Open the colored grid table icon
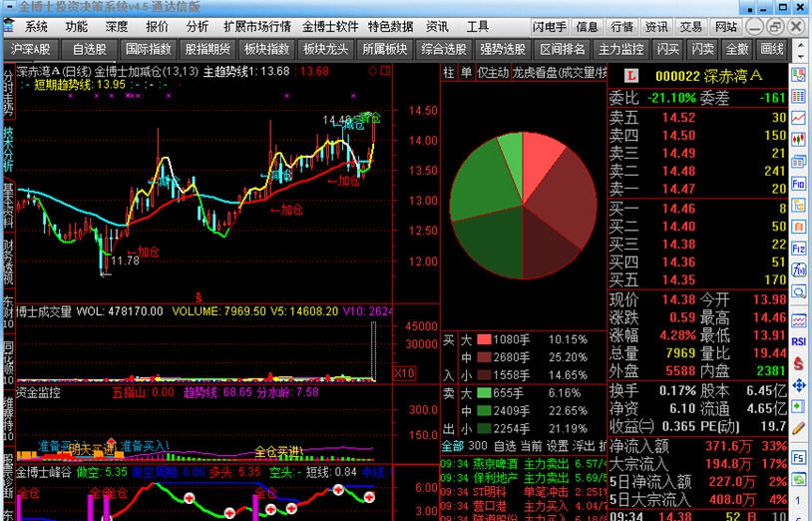The image size is (812, 521). pos(798,97)
